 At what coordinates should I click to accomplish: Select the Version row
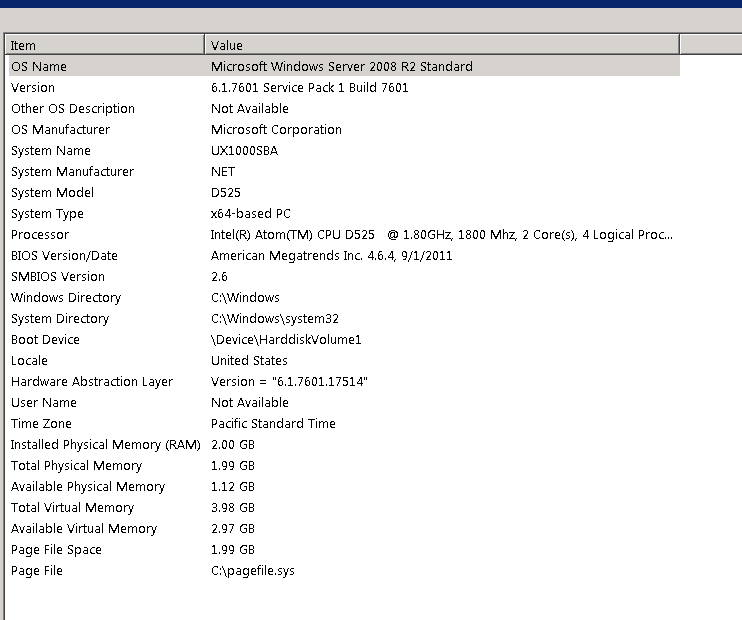point(33,88)
